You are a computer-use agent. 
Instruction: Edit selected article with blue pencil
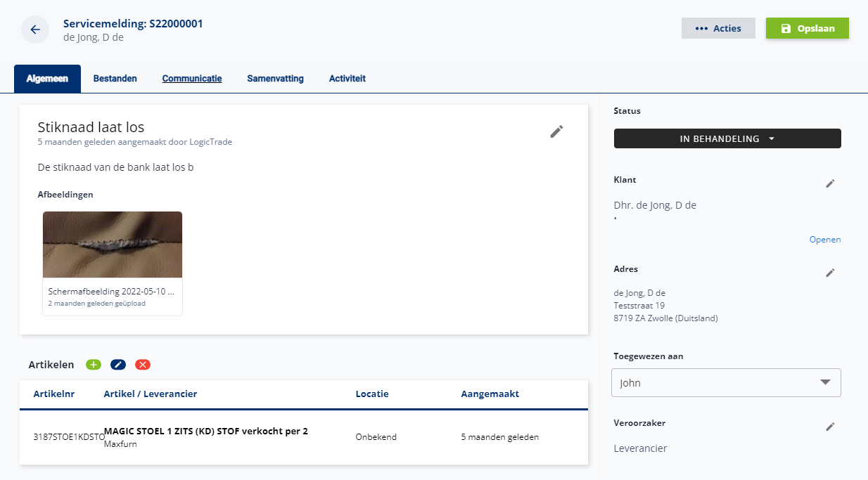pyautogui.click(x=118, y=365)
